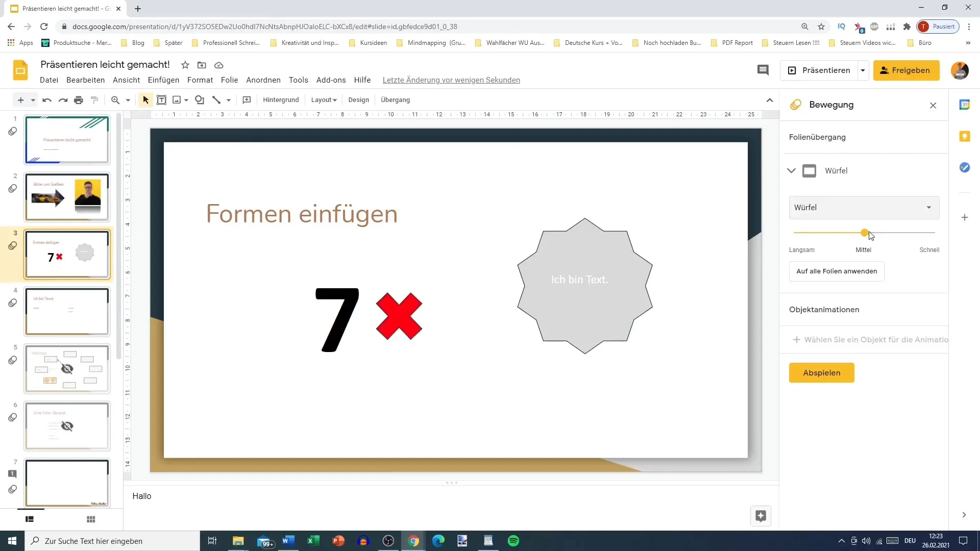
Task: Select the text box tool
Action: (x=161, y=100)
